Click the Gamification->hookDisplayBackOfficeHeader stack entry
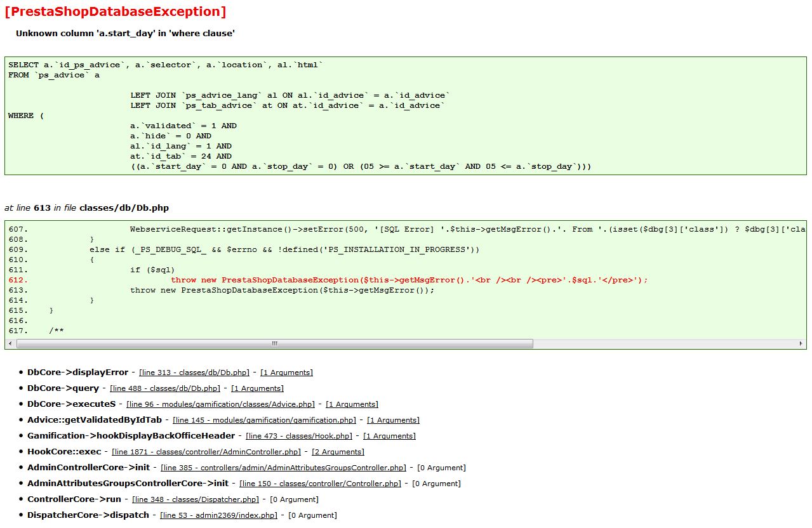 pos(131,436)
